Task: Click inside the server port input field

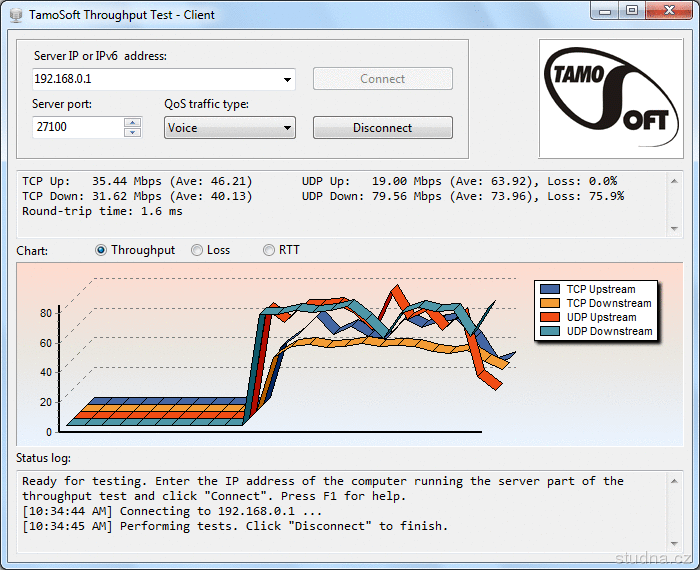Action: 77,128
